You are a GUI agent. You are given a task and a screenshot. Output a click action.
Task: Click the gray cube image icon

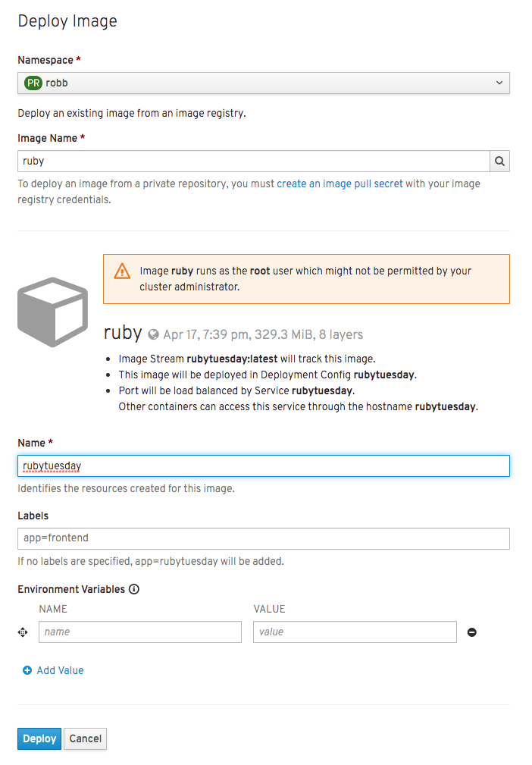point(52,312)
